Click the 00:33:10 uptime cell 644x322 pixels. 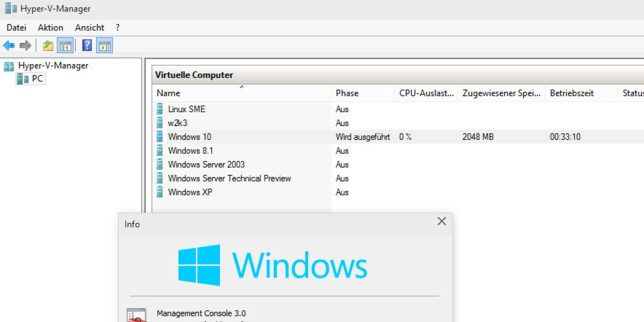[565, 137]
